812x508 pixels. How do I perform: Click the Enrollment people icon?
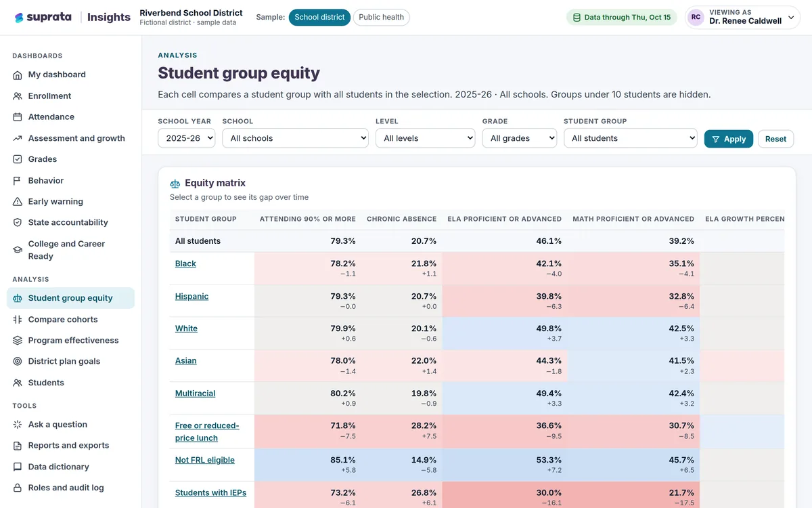[18, 96]
